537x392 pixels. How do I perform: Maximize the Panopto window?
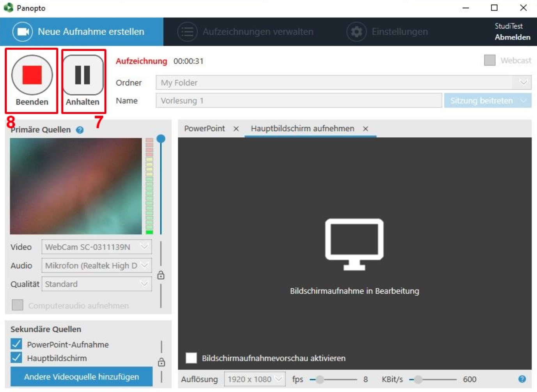494,8
